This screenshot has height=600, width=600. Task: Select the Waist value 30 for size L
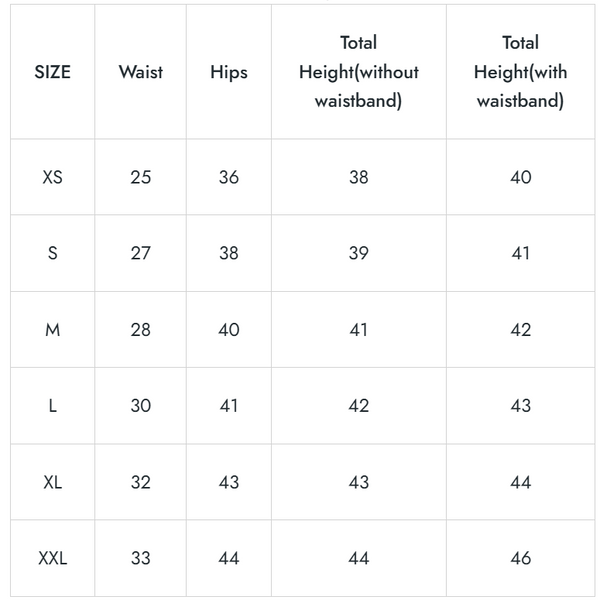[140, 406]
